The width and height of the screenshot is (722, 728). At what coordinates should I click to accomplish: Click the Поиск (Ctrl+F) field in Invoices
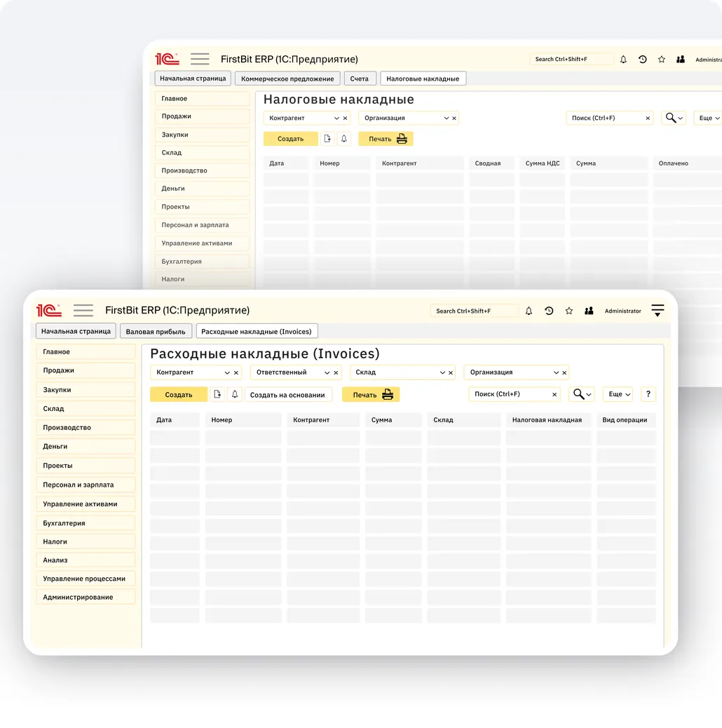pyautogui.click(x=509, y=394)
